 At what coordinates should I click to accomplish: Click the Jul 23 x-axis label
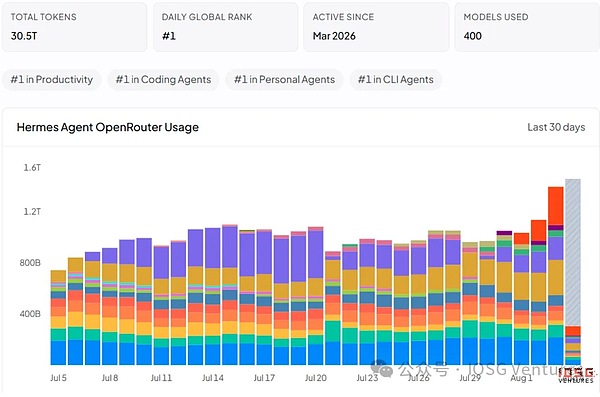pyautogui.click(x=367, y=378)
